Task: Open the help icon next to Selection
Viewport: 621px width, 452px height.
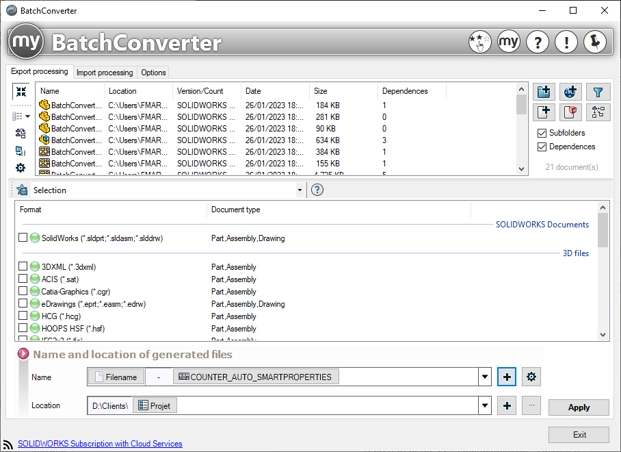Action: [317, 190]
